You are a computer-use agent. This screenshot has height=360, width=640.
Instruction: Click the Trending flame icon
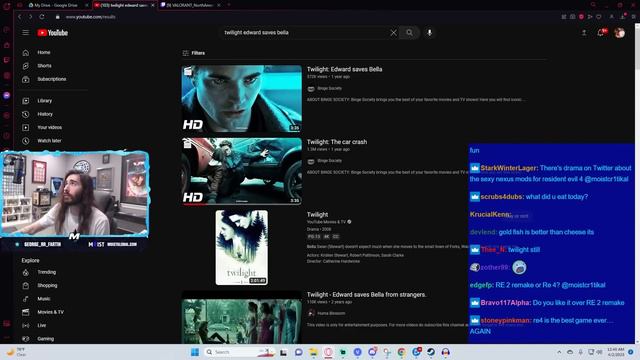26,272
